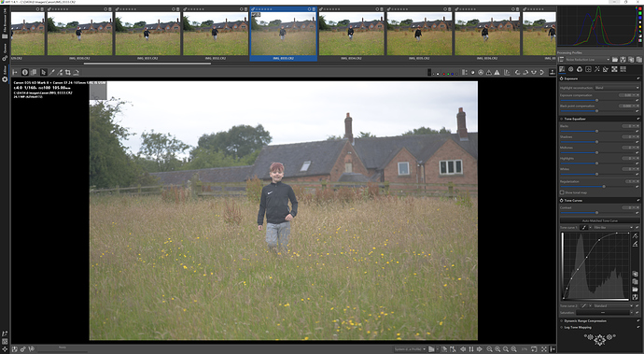Image resolution: width=644 pixels, height=354 pixels.
Task: Select the straighten/rotate tool
Action: pyautogui.click(x=76, y=72)
